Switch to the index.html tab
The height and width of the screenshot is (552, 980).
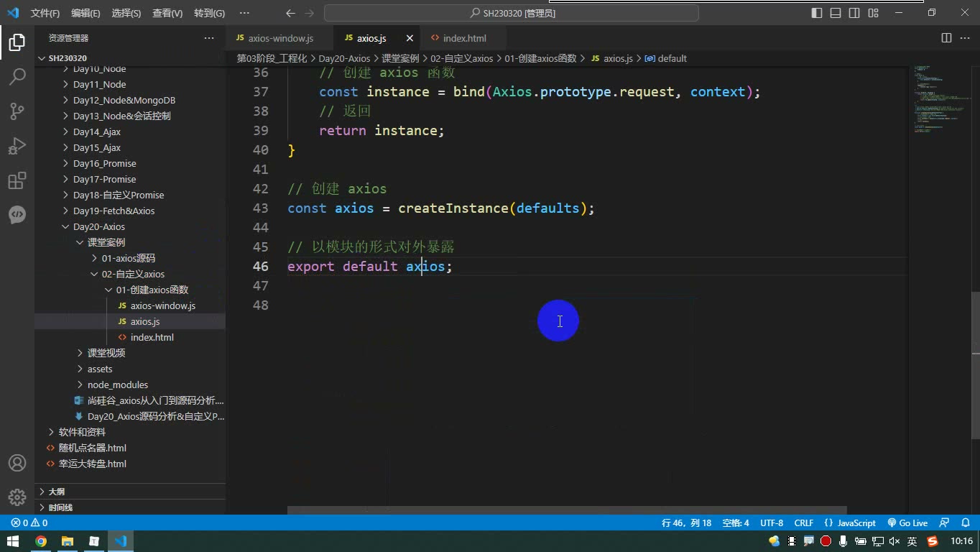465,38
